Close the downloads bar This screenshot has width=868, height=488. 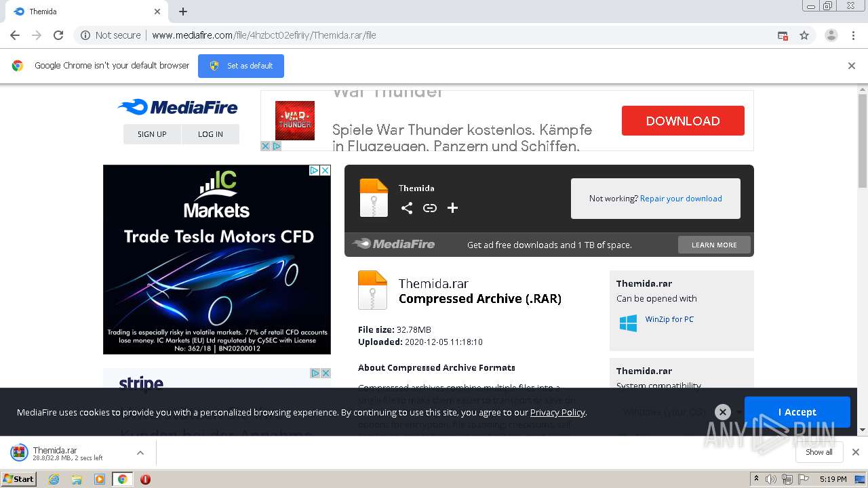pyautogui.click(x=855, y=452)
